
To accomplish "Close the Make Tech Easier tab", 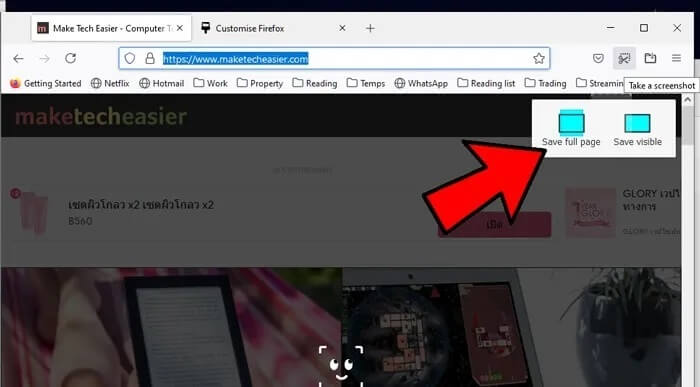I will (x=179, y=28).
